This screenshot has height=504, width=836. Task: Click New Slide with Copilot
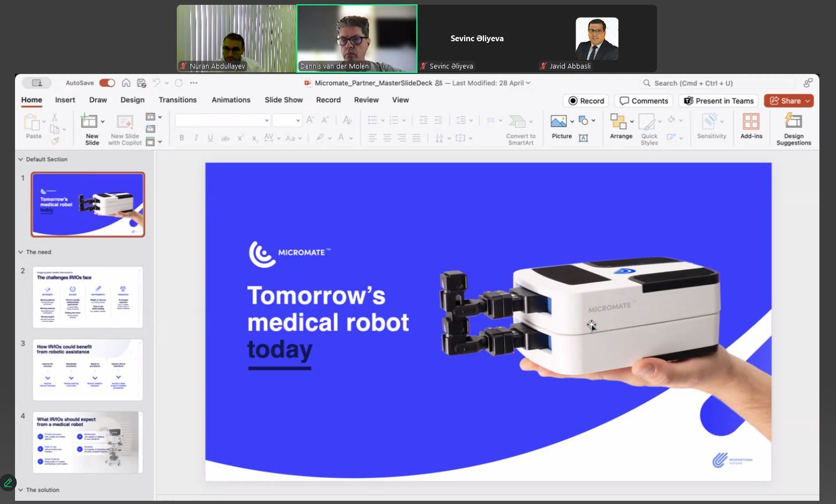pyautogui.click(x=125, y=129)
